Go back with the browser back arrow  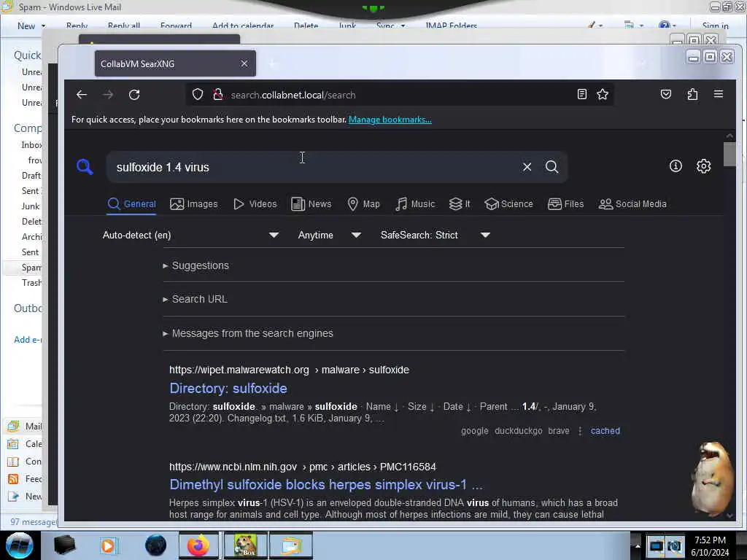point(82,95)
